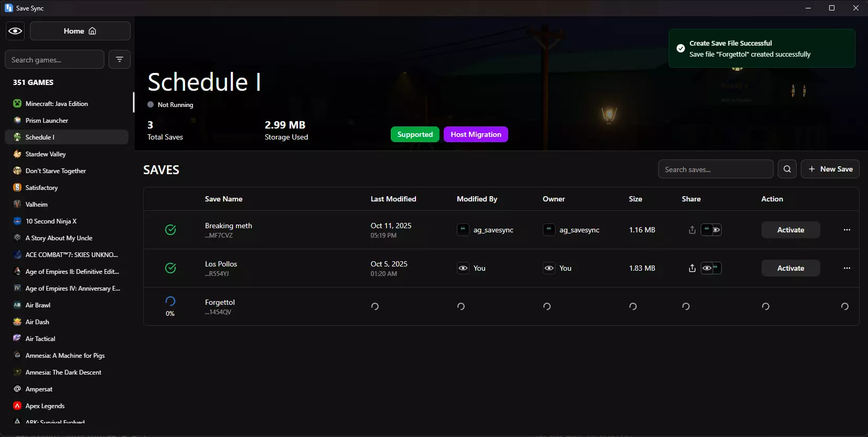868x437 pixels.
Task: Click share icon for Los Pollos save
Action: (692, 268)
